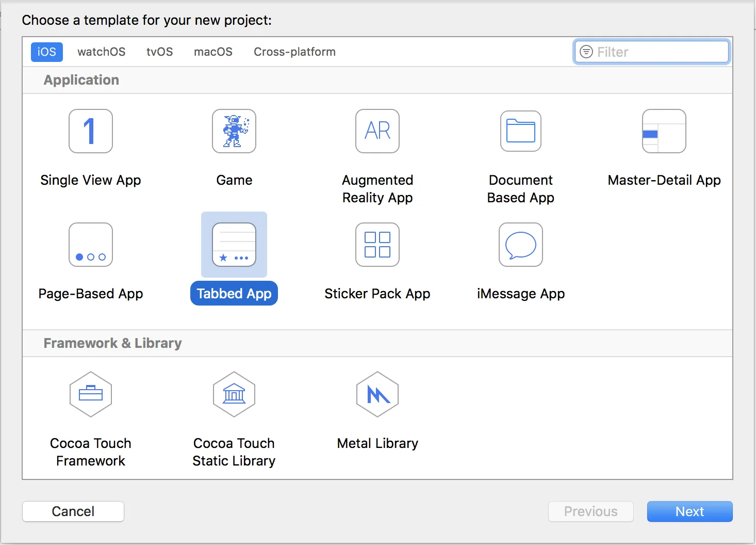Viewport: 756px width, 545px height.
Task: Click the Tabbed App template icon
Action: click(x=234, y=245)
